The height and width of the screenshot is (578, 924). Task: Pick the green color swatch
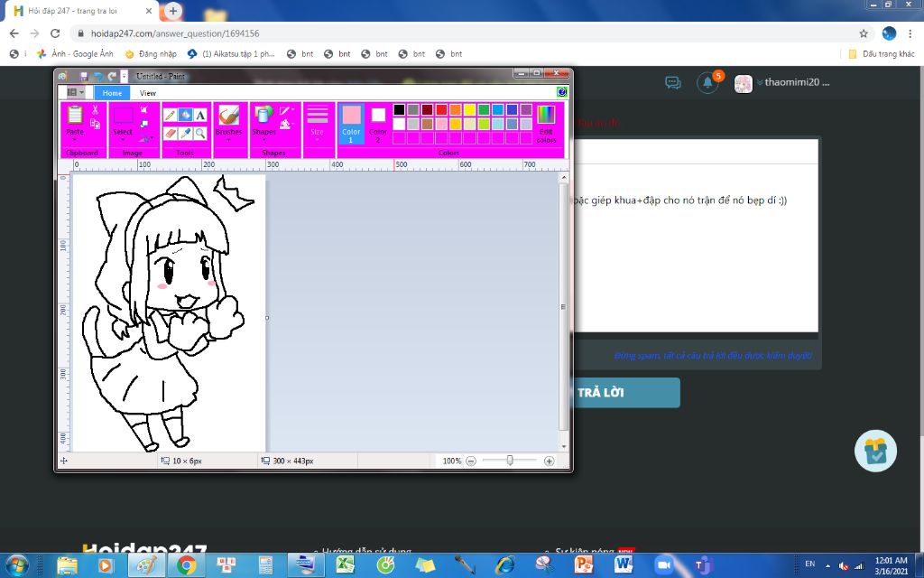484,109
